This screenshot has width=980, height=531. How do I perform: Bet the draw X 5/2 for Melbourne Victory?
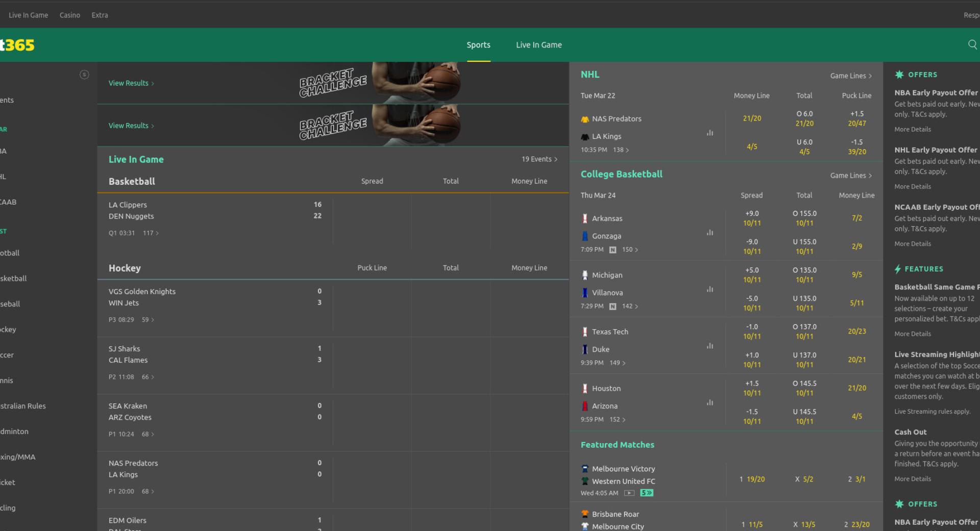804,479
